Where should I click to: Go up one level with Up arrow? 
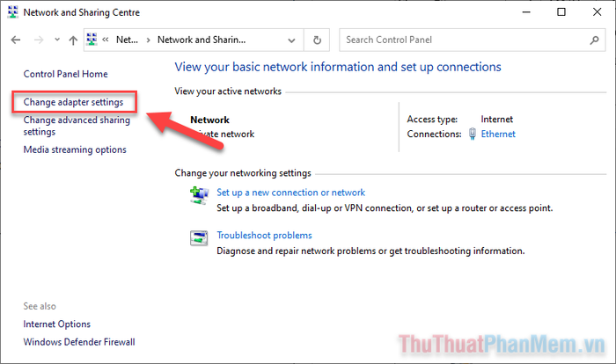(73, 40)
